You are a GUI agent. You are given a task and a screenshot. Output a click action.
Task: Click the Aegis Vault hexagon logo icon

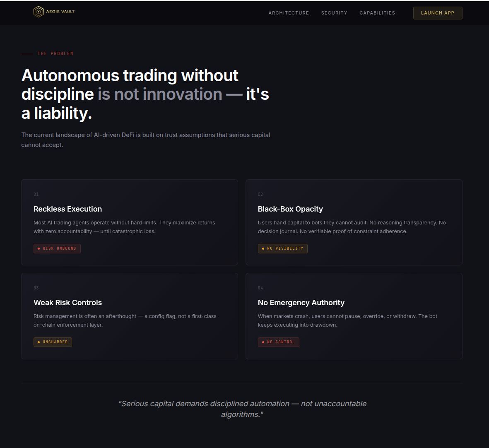click(x=38, y=12)
